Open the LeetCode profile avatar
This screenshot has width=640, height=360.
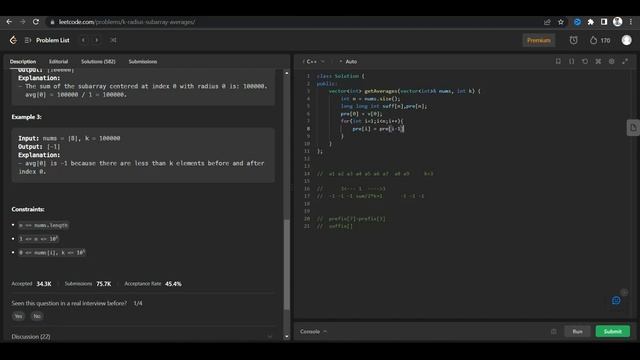pyautogui.click(x=627, y=40)
